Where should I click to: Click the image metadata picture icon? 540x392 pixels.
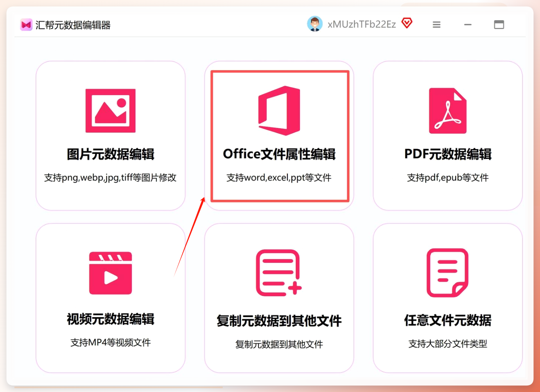pos(111,111)
